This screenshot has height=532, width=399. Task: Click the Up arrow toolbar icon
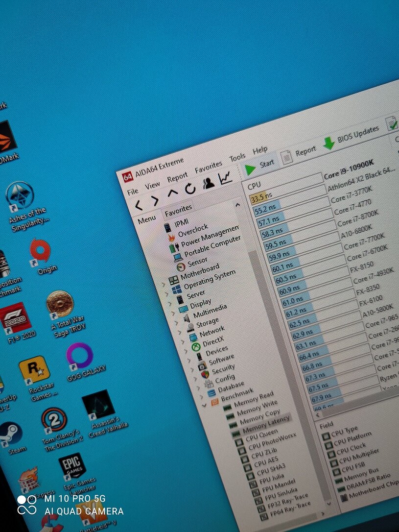pos(172,194)
